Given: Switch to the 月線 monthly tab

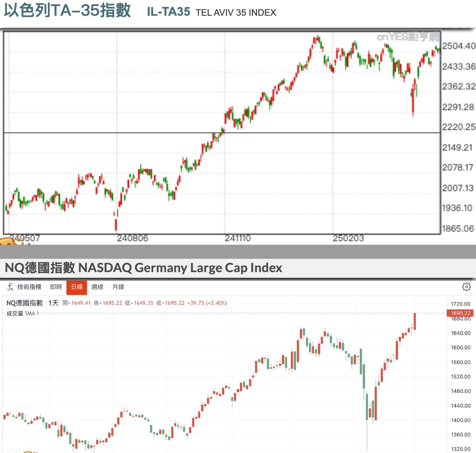Looking at the screenshot, I should pyautogui.click(x=118, y=287).
